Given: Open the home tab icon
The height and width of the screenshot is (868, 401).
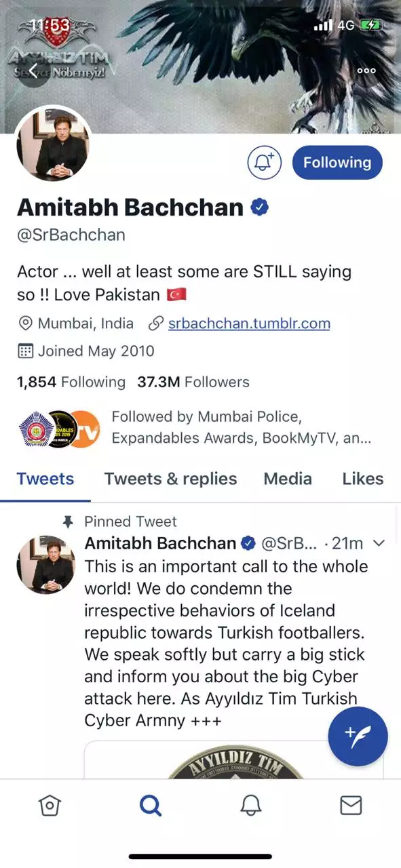Looking at the screenshot, I should click(x=50, y=805).
